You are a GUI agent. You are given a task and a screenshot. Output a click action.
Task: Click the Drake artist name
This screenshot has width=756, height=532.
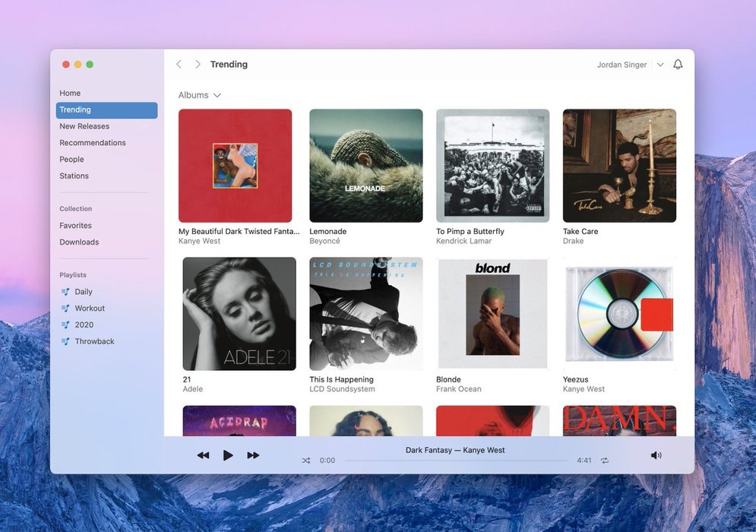(x=573, y=241)
